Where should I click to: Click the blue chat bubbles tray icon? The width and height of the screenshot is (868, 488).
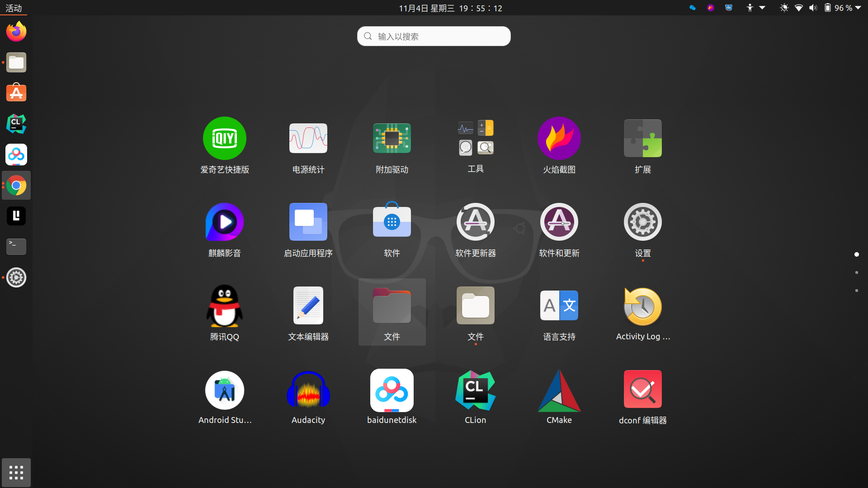[693, 8]
